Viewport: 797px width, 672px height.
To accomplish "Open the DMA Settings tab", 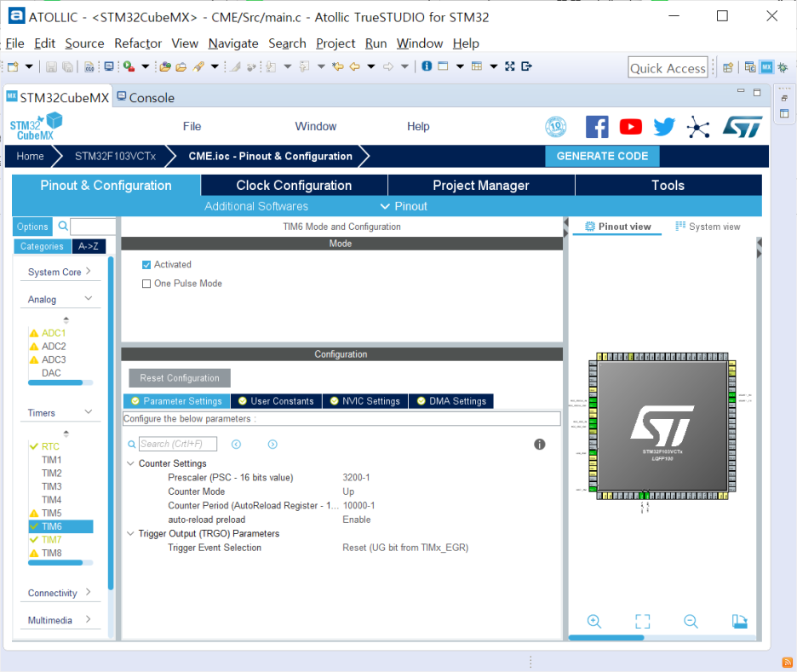I will pyautogui.click(x=451, y=401).
